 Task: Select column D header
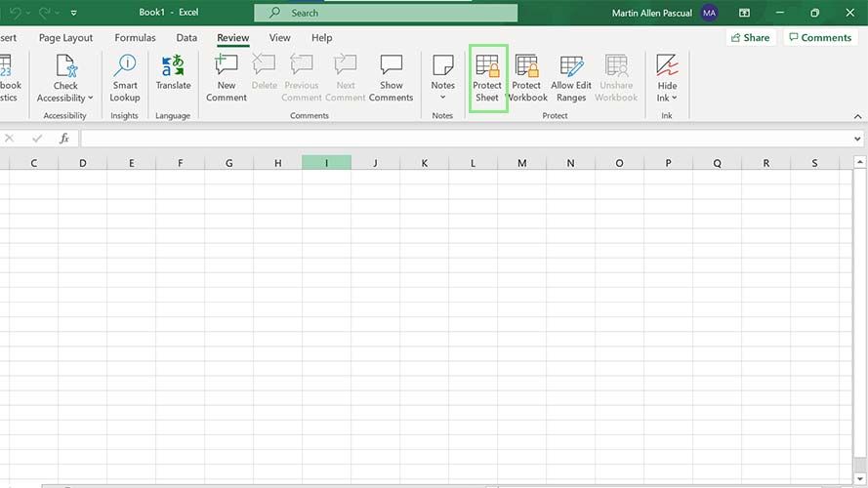point(82,163)
